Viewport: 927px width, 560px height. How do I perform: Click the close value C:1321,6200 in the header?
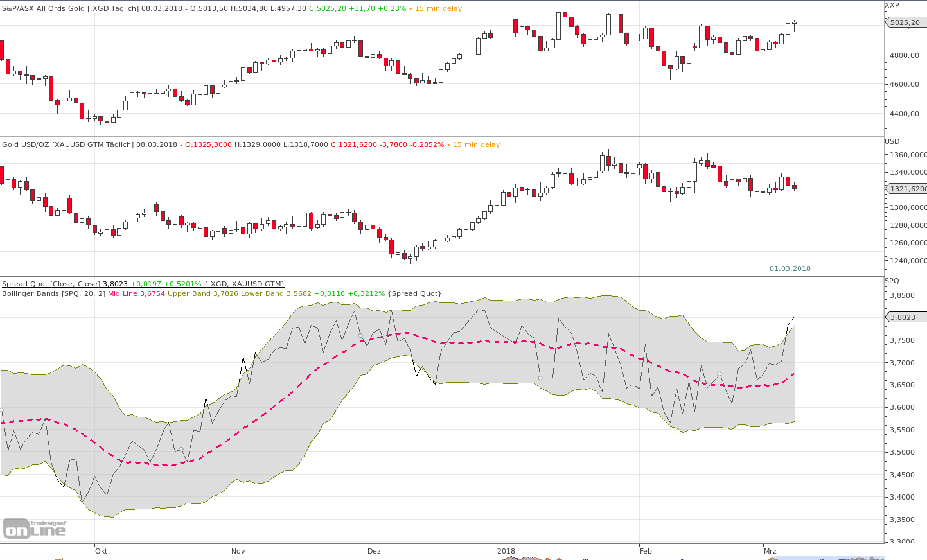coord(354,144)
